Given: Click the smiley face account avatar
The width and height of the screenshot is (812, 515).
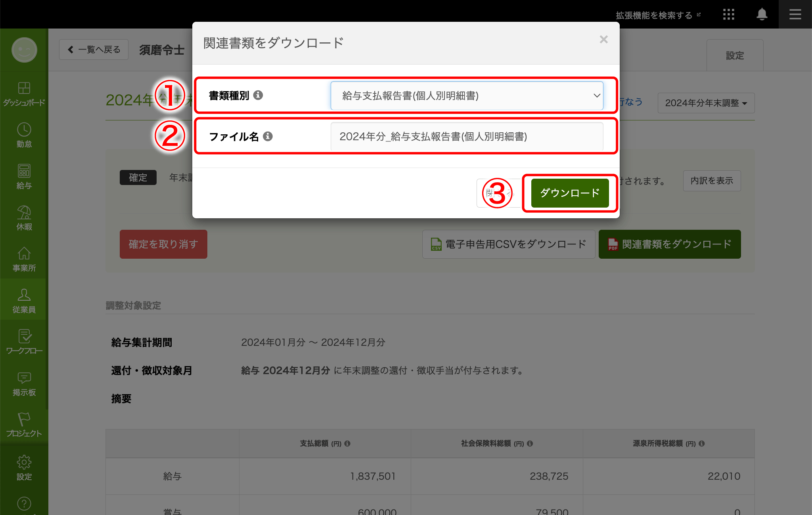Looking at the screenshot, I should pos(24,50).
